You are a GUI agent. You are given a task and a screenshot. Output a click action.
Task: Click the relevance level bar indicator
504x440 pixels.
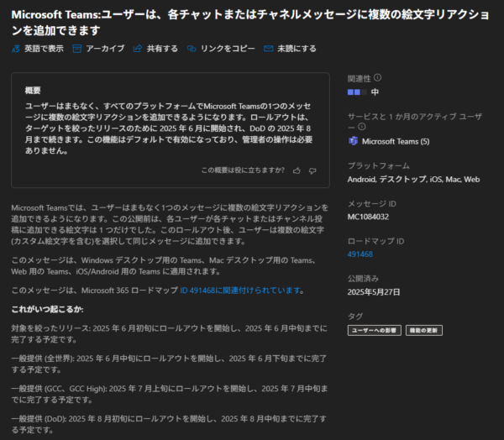click(x=357, y=92)
